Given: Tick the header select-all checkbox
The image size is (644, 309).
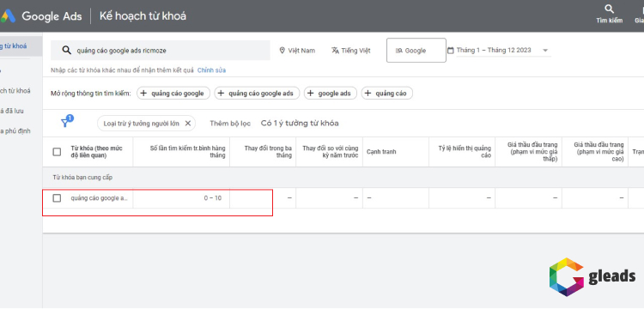Looking at the screenshot, I should pyautogui.click(x=57, y=152).
